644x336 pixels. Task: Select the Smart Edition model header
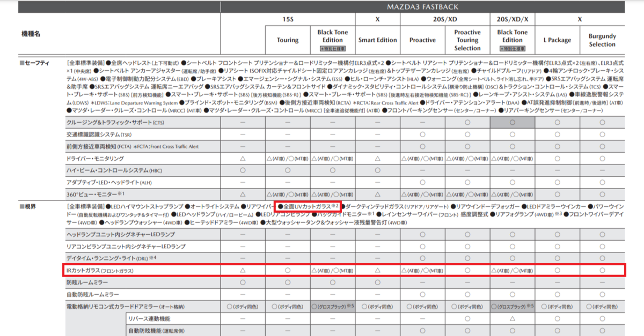[378, 40]
